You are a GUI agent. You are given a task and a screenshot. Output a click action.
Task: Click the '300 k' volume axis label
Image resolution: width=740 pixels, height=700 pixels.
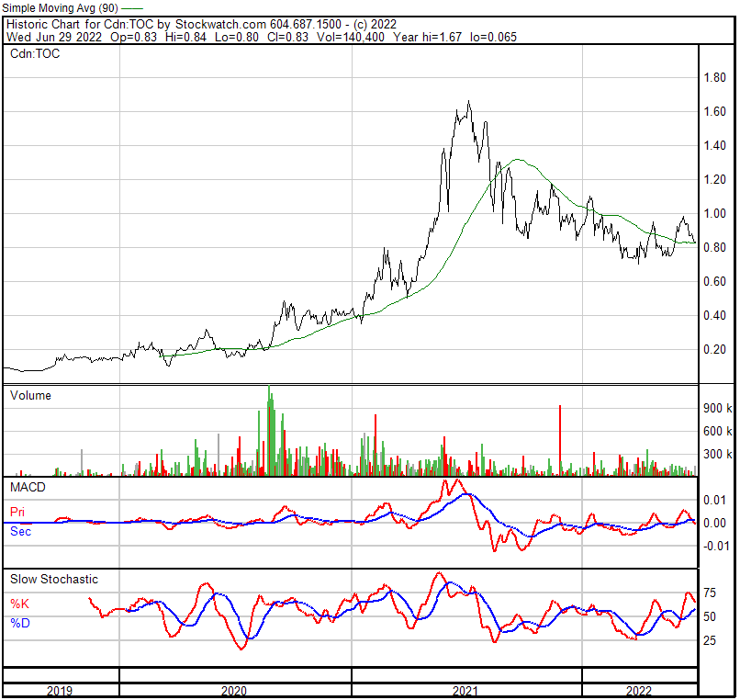coord(717,455)
